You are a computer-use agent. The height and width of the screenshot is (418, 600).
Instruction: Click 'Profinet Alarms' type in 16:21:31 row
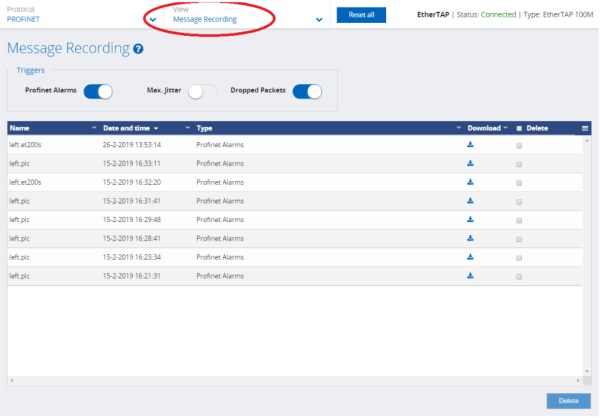[220, 276]
